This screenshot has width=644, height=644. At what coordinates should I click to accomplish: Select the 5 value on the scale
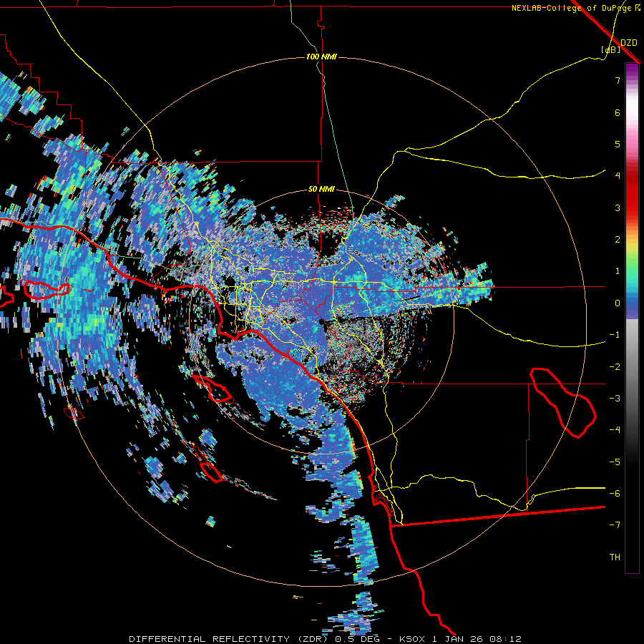coord(618,144)
